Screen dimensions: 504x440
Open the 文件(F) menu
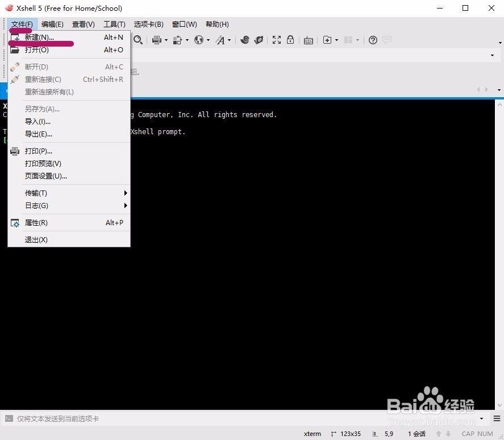[x=22, y=24]
